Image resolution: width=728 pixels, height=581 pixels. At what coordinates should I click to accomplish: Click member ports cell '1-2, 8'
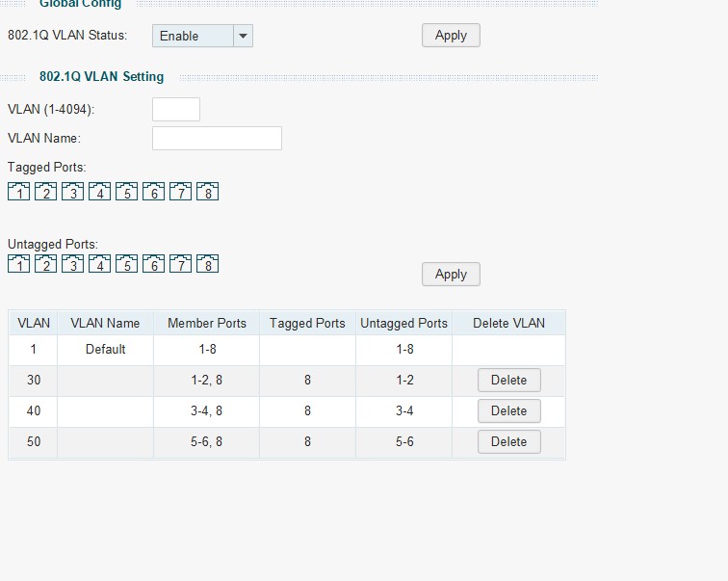click(207, 380)
